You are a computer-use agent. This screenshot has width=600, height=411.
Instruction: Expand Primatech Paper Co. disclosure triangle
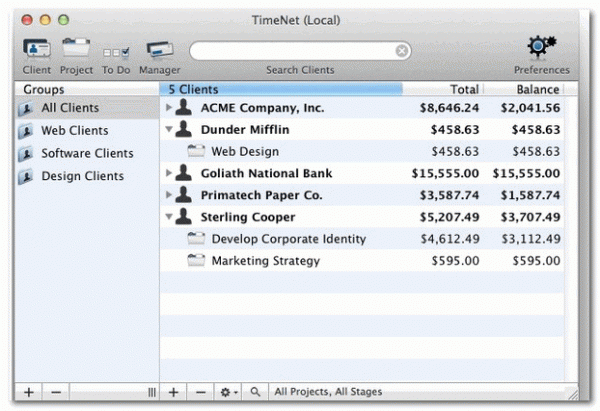click(x=168, y=195)
